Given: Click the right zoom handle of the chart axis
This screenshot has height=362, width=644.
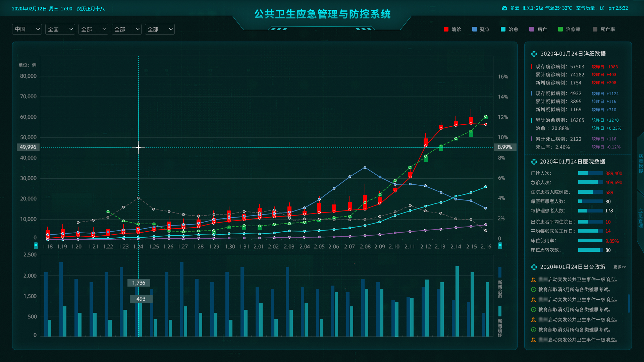Looking at the screenshot, I should tap(500, 246).
